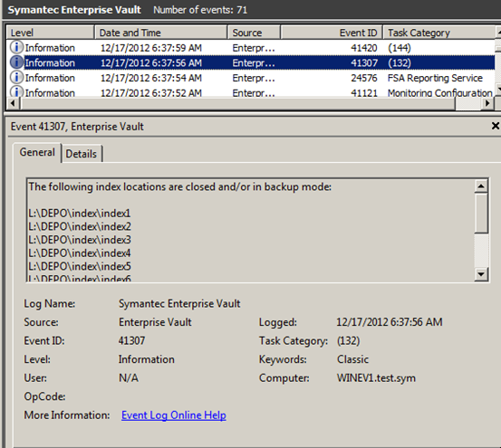Image resolution: width=501 pixels, height=448 pixels.
Task: Click Event ID cell 41420
Action: [x=364, y=48]
